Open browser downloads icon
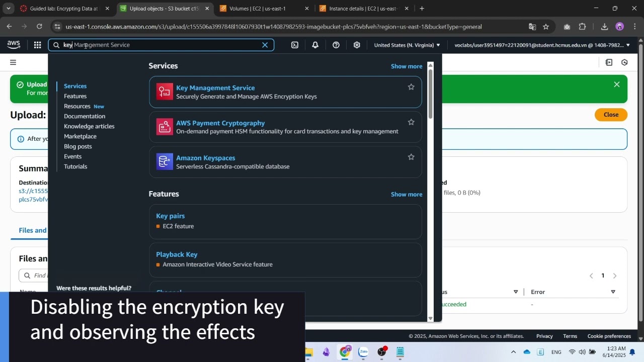Viewport: 644px width, 362px height. (x=604, y=27)
